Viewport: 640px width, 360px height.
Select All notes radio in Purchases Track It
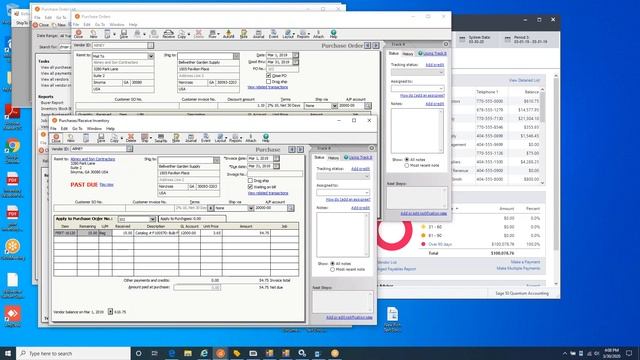332,264
